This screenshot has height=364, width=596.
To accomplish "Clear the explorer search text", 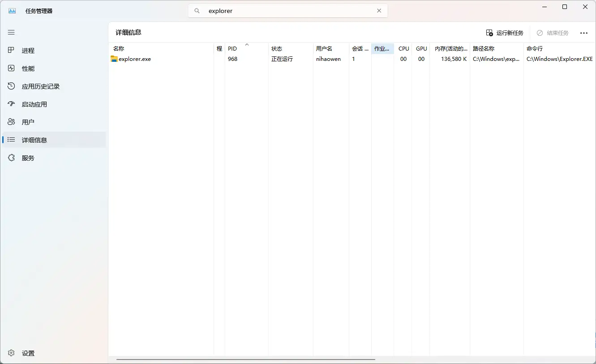I will 379,11.
